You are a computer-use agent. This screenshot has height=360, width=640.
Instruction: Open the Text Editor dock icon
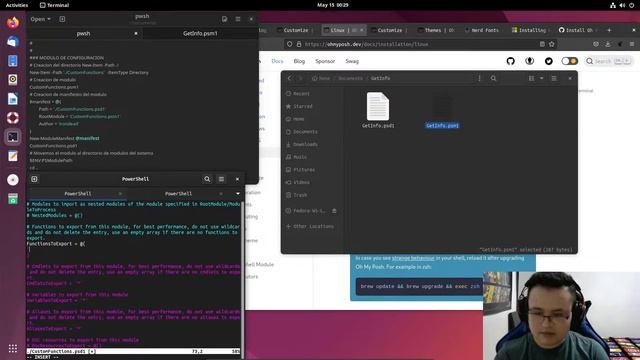pyautogui.click(x=13, y=156)
